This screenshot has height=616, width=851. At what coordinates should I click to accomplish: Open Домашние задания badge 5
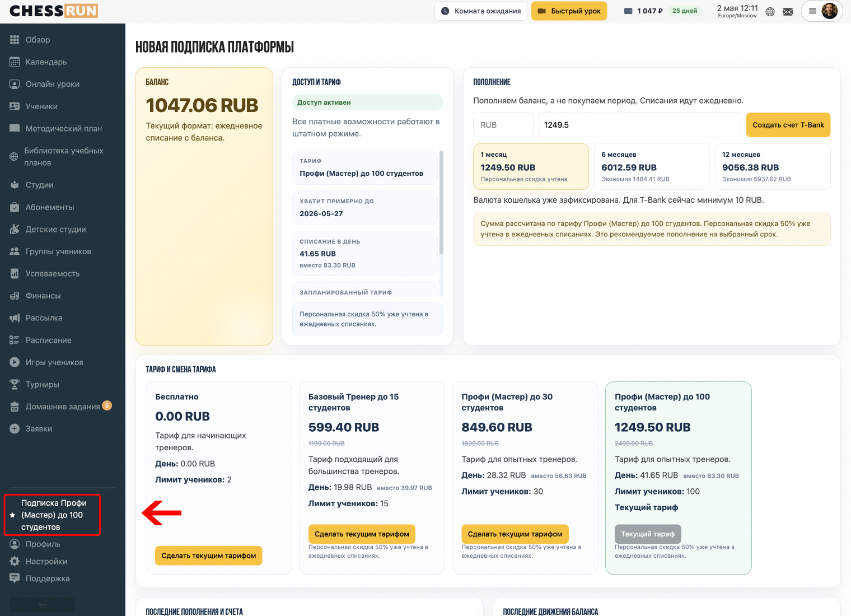[x=107, y=405]
